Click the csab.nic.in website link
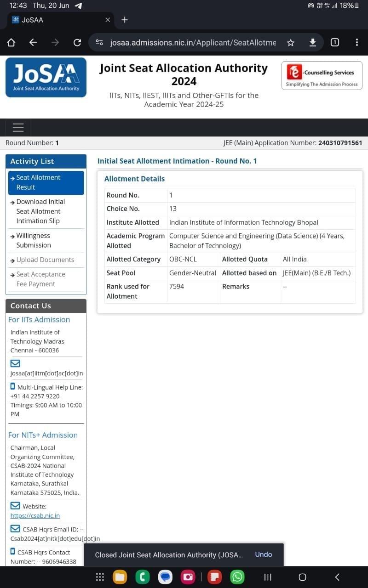The height and width of the screenshot is (588, 368). coord(35,515)
